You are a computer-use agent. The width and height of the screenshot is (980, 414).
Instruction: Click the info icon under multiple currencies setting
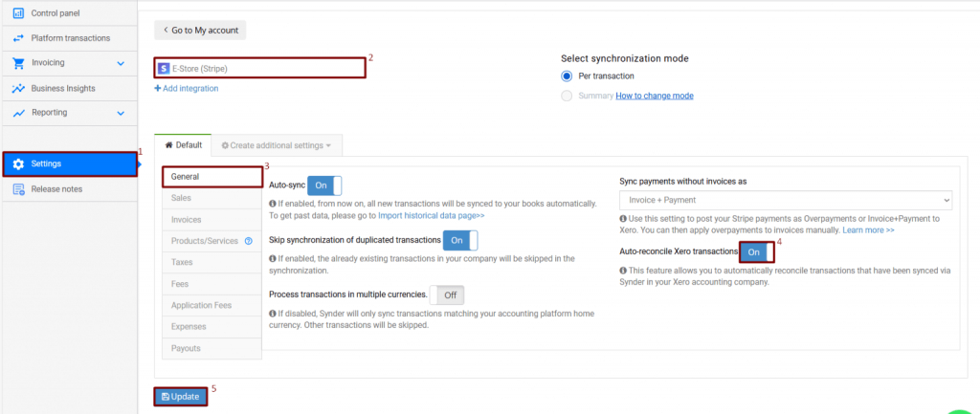coord(273,314)
